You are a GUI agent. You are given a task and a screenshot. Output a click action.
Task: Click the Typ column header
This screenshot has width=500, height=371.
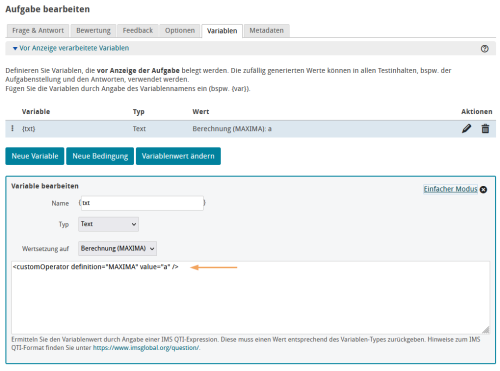139,112
